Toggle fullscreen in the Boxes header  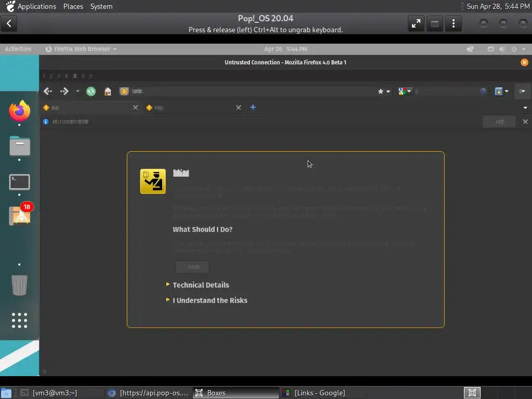[416, 23]
